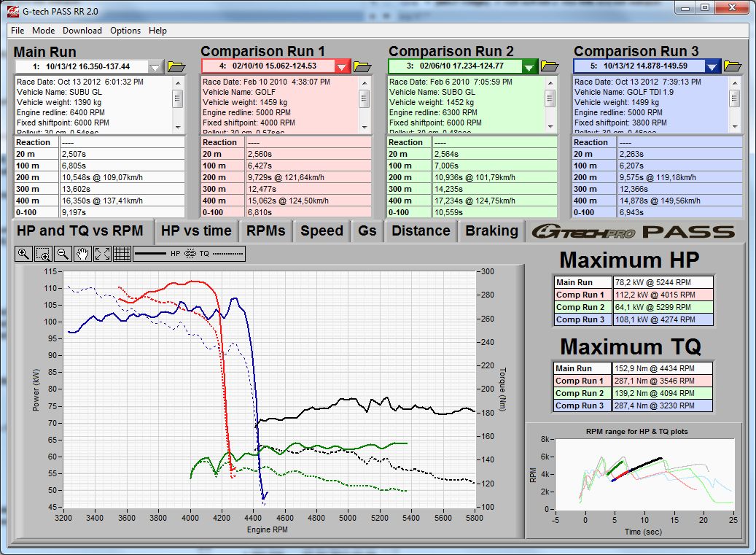The height and width of the screenshot is (555, 756).
Task: Click Comparison Run 1 cell '15,062s @ 124,50km/h'
Action: [x=308, y=201]
